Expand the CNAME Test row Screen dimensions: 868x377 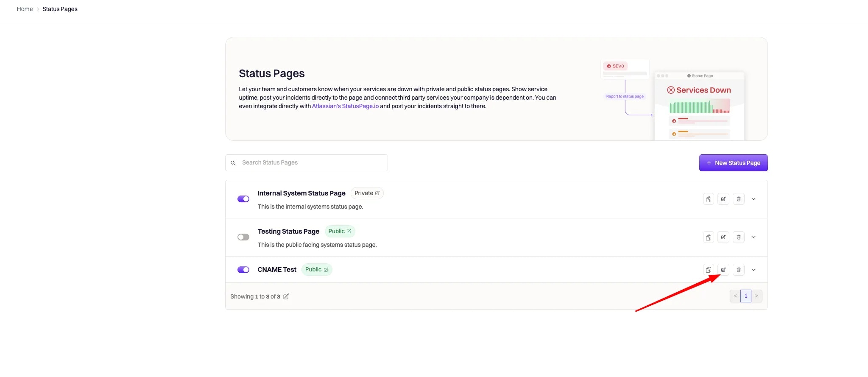(x=754, y=270)
